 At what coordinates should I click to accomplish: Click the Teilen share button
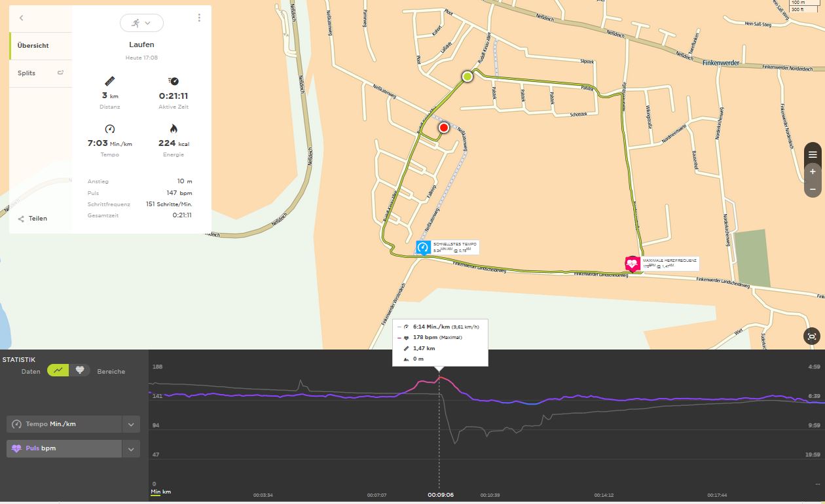point(33,219)
